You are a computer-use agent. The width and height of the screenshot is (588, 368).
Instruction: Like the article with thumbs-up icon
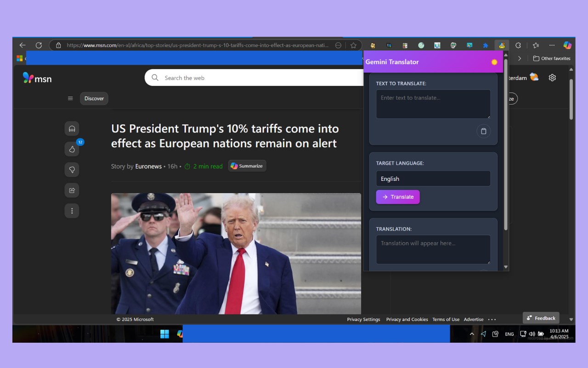pyautogui.click(x=72, y=149)
